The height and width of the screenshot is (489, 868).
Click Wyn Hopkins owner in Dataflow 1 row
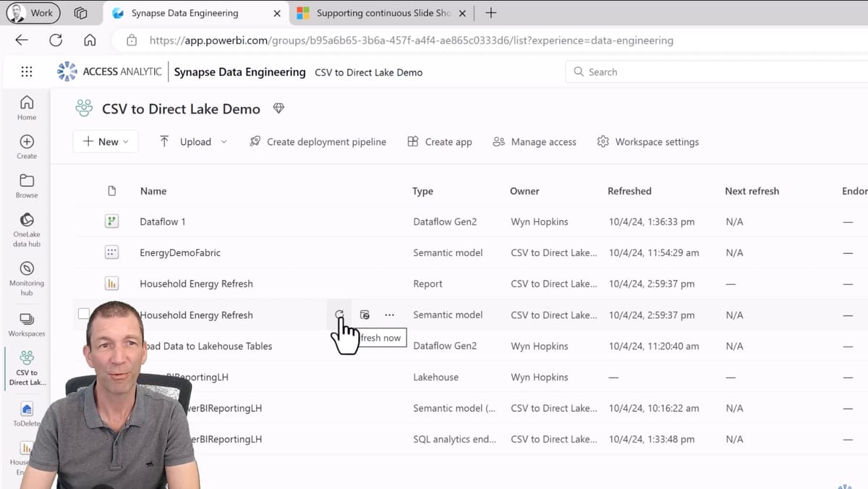point(540,221)
